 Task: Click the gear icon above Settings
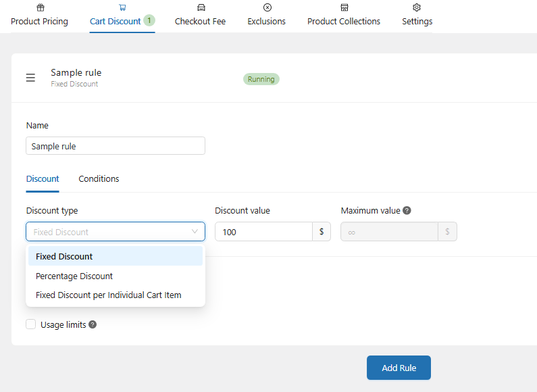417,7
